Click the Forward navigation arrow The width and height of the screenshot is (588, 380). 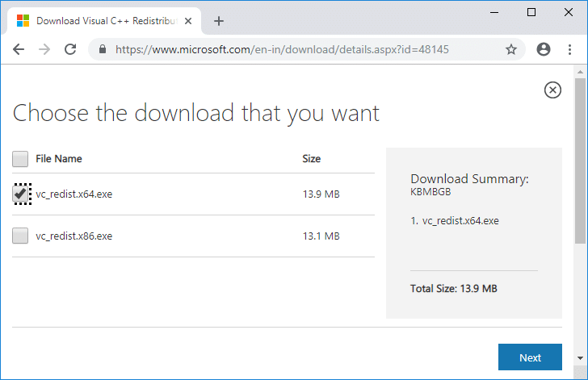click(x=44, y=49)
